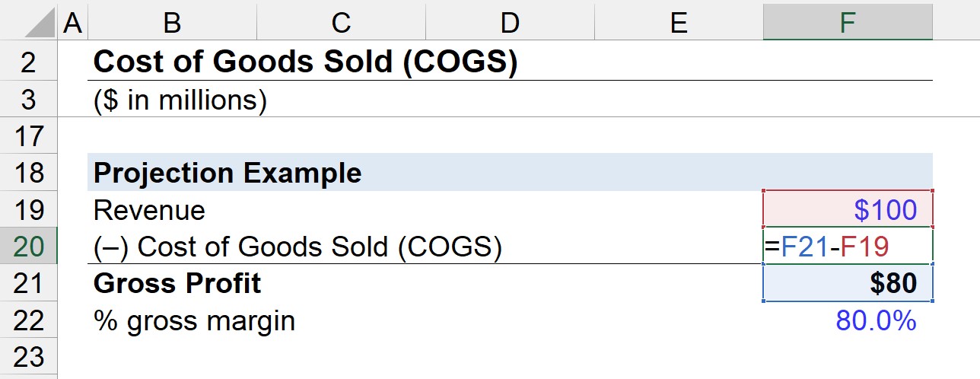The height and width of the screenshot is (379, 980).
Task: Click the Revenue $100 cell
Action: click(x=848, y=209)
